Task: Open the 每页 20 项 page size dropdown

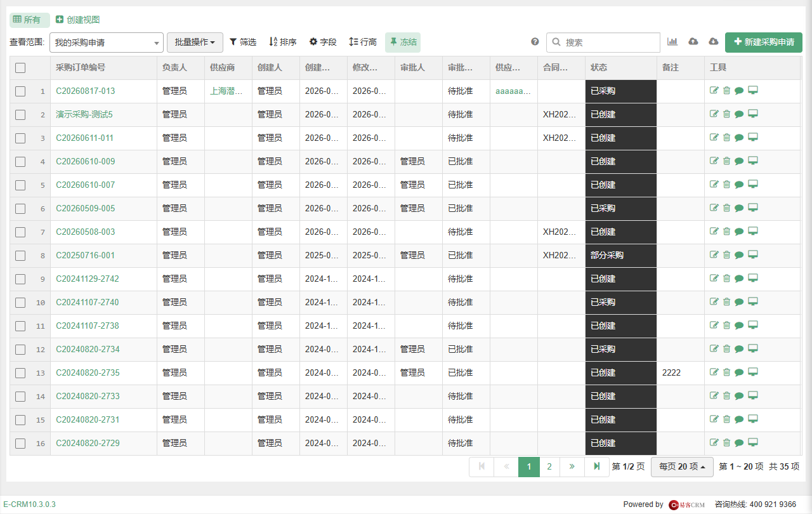Action: pos(682,466)
